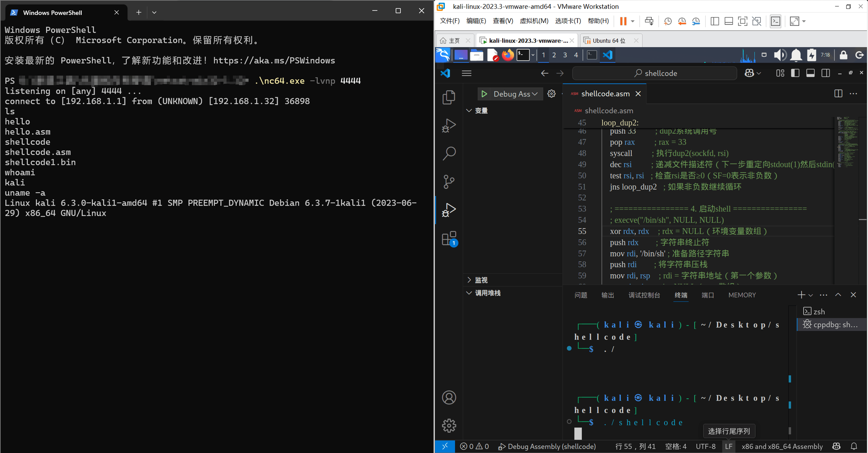
Task: Open the Search view in activity bar
Action: 449,153
